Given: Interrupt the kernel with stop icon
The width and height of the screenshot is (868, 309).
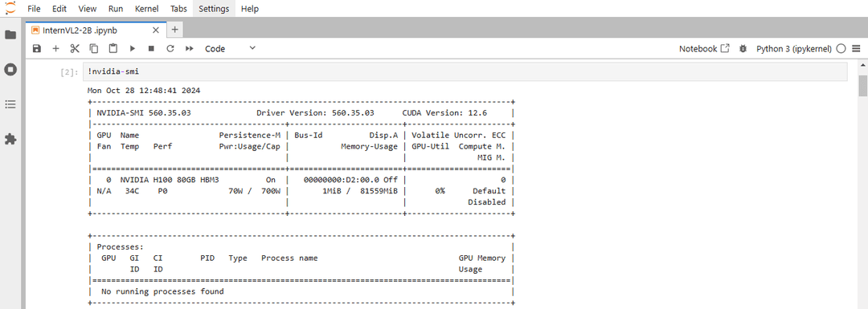Looking at the screenshot, I should click(x=151, y=49).
